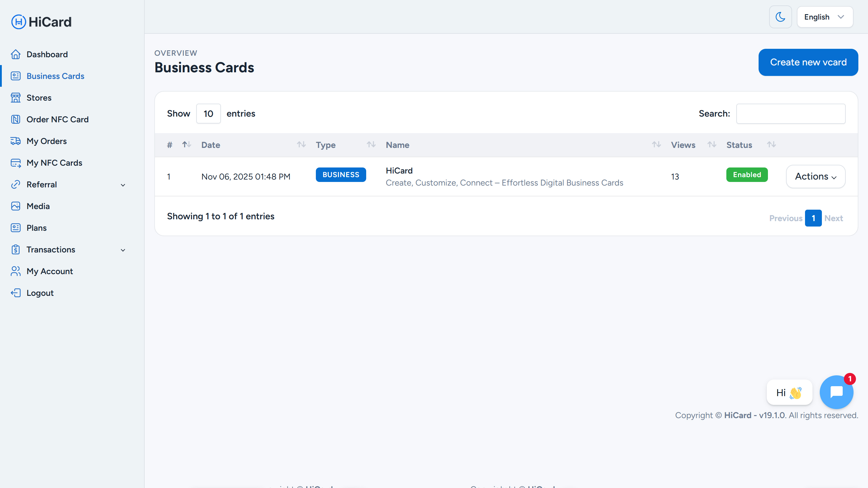Click the Enabled status badge
Image resolution: width=868 pixels, height=488 pixels.
pyautogui.click(x=747, y=175)
